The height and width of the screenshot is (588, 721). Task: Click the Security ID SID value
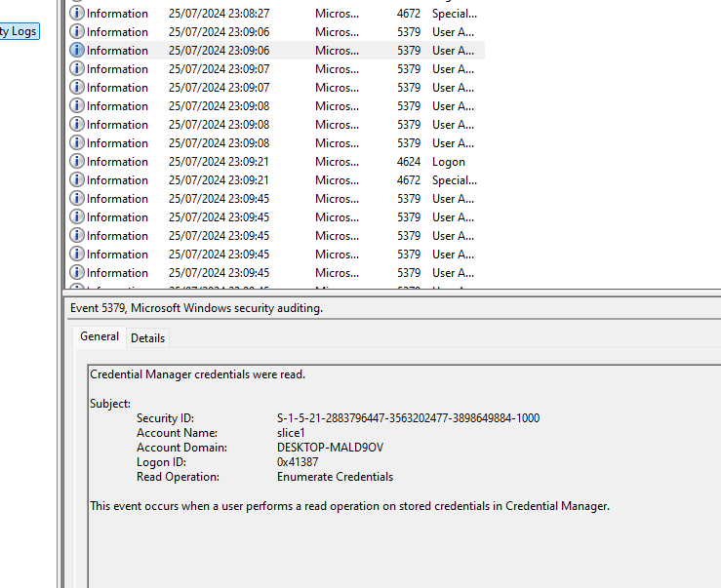pos(408,418)
